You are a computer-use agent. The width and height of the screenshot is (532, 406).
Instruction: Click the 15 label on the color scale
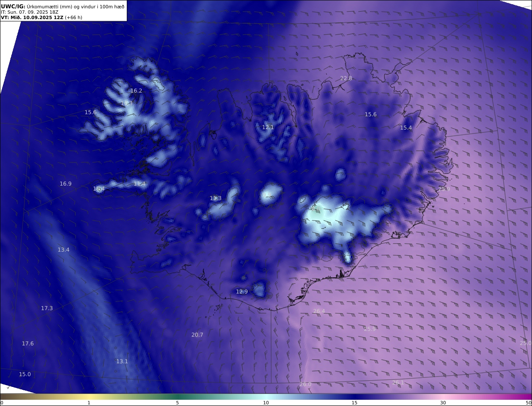pyautogui.click(x=355, y=403)
